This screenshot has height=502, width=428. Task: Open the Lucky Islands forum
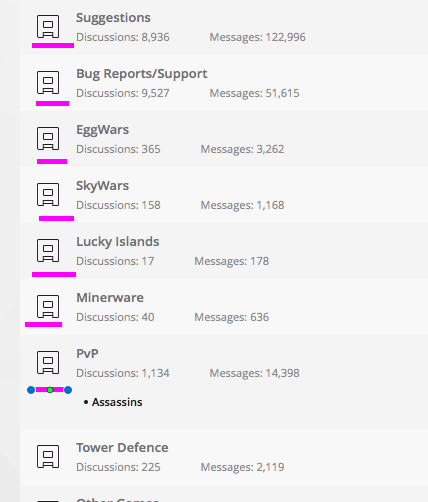tap(118, 242)
